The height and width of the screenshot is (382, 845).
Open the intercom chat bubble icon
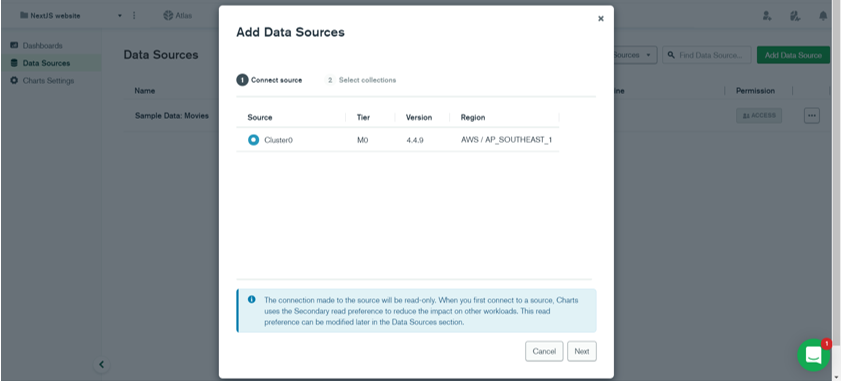coord(813,355)
